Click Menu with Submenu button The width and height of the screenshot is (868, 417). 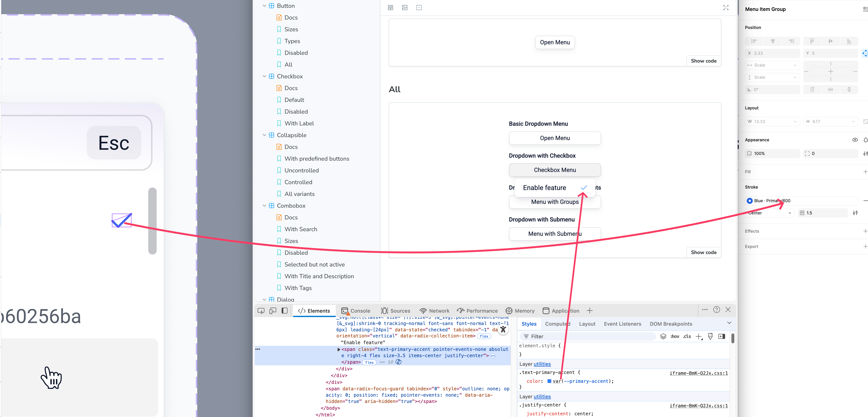point(555,233)
